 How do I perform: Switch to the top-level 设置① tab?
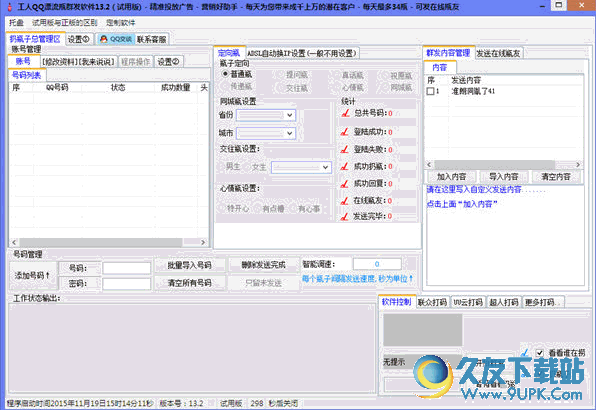pos(79,39)
